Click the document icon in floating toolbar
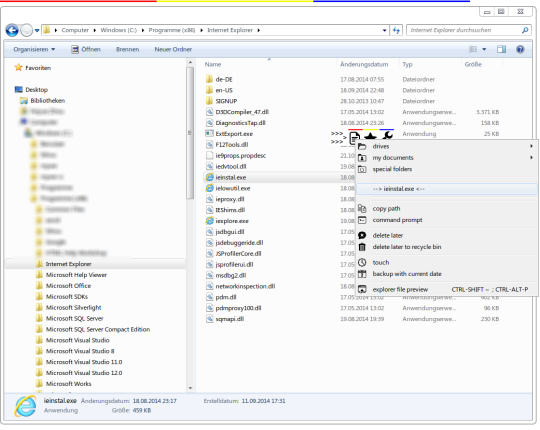This screenshot has height=430, width=540. coord(354,138)
